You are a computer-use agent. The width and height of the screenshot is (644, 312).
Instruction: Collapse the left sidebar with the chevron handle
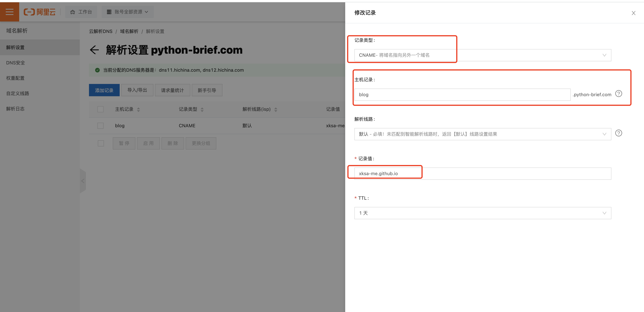coord(83,181)
